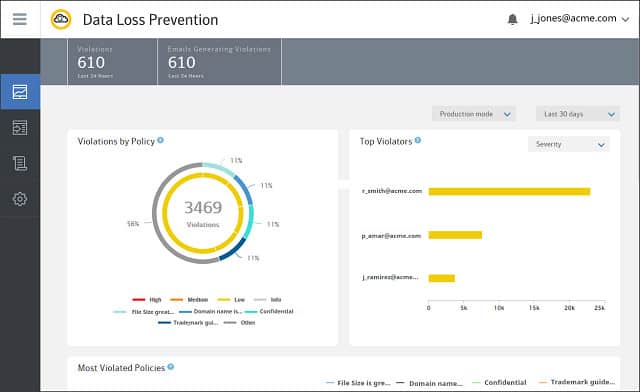Toggle the Confidential legend entry in donut chart
Screen dimensions: 640x392
269,311
